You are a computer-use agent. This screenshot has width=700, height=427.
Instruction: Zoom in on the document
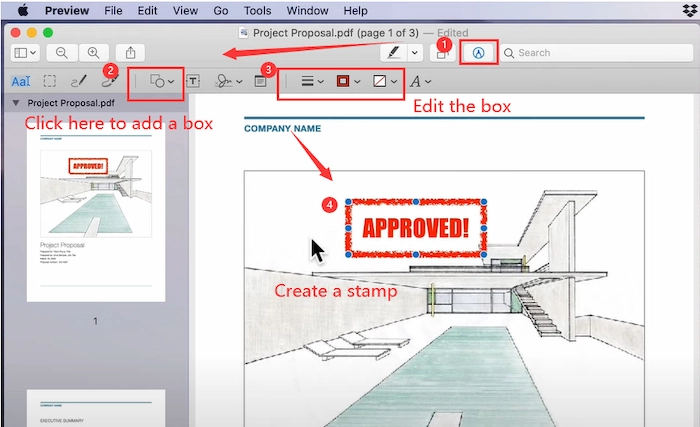coord(94,52)
